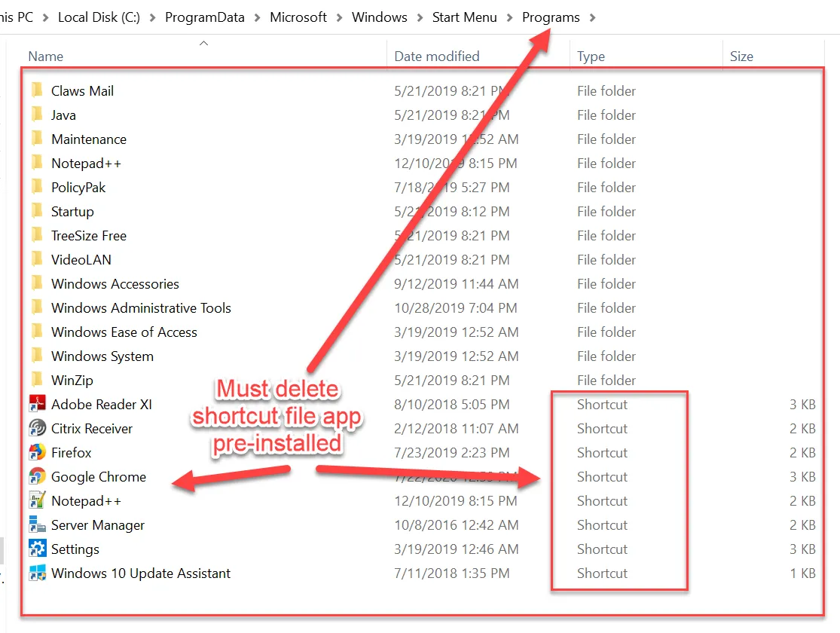Viewport: 840px width, 633px height.
Task: Select the Citrix Receiver shortcut icon
Action: click(37, 429)
